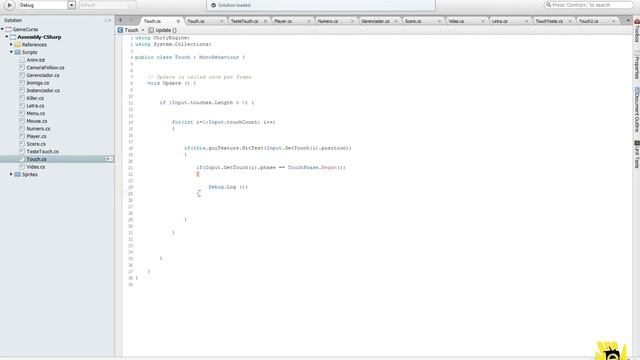Click the GameCurso solution icon
The width and height of the screenshot is (640, 360).
(x=8, y=29)
